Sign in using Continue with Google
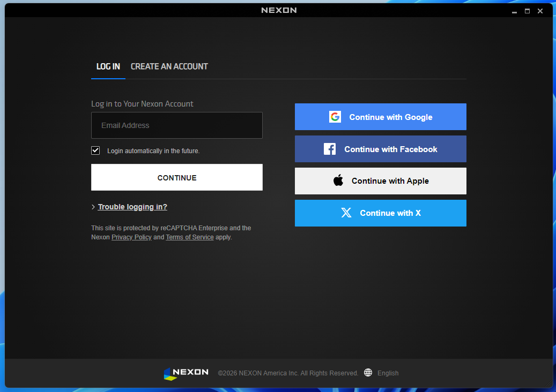This screenshot has width=556, height=392. (x=381, y=117)
